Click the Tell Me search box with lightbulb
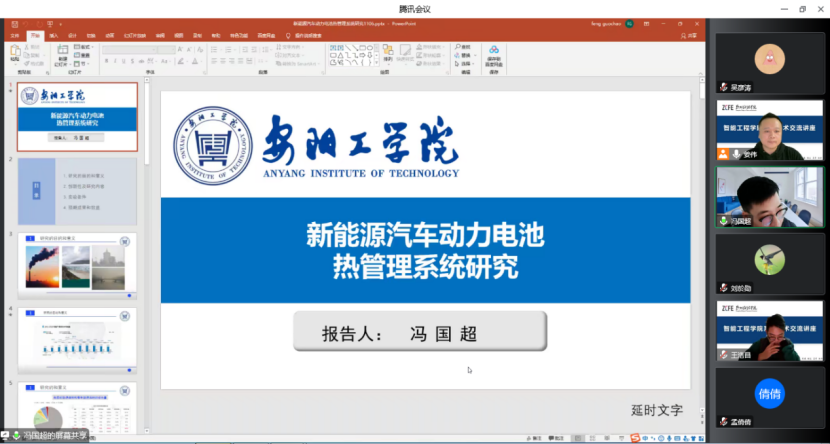The image size is (830, 444). pos(304,36)
